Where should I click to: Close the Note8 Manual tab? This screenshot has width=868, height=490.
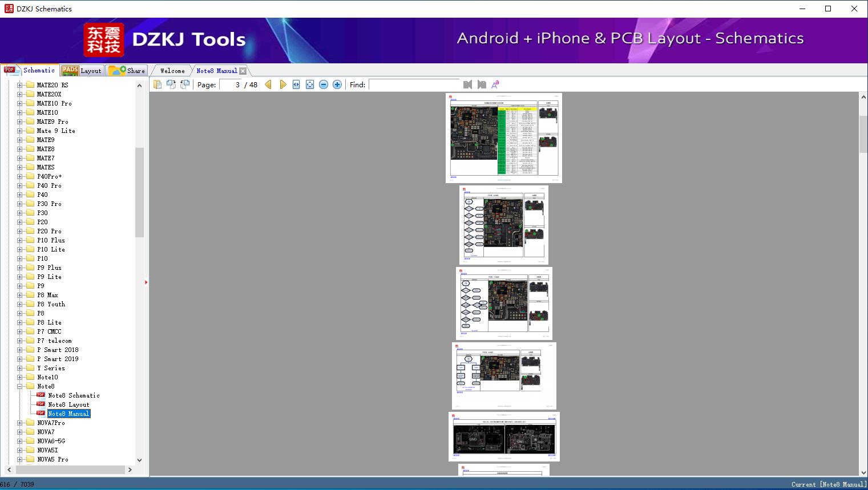(243, 71)
